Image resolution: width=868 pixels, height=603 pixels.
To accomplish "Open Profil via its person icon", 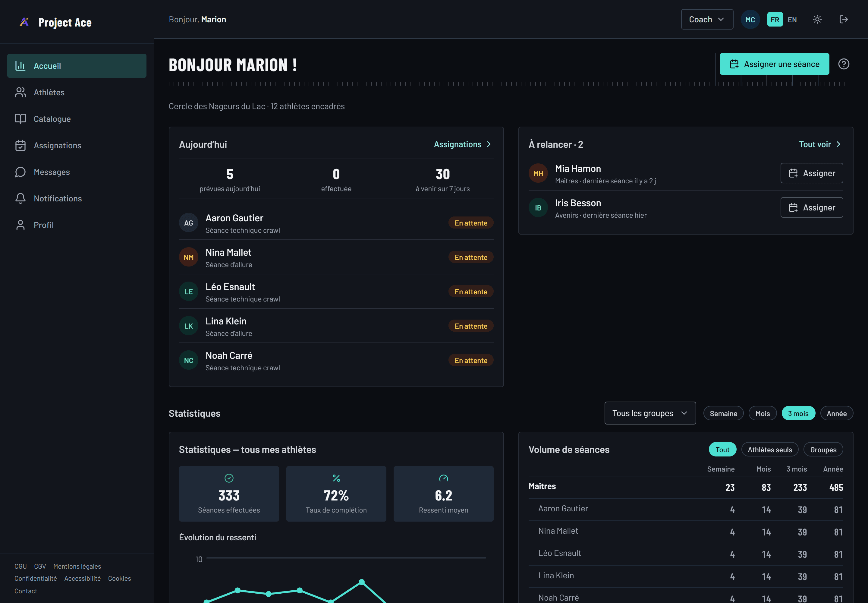I will coord(20,225).
